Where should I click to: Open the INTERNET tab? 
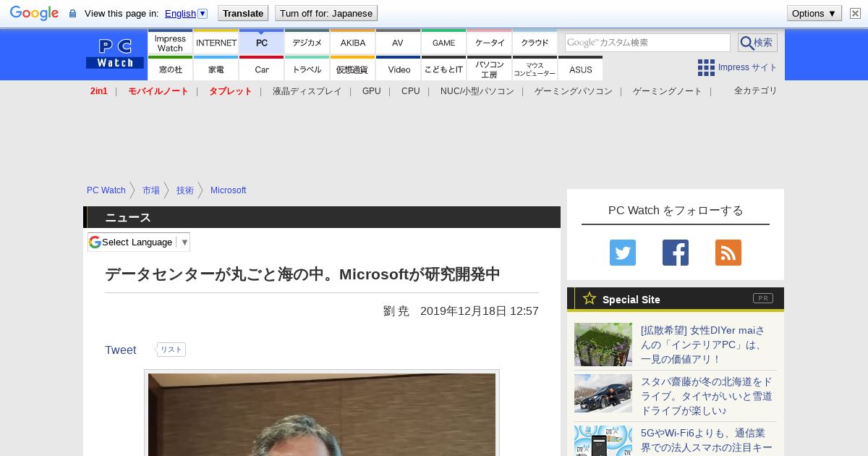pos(216,42)
